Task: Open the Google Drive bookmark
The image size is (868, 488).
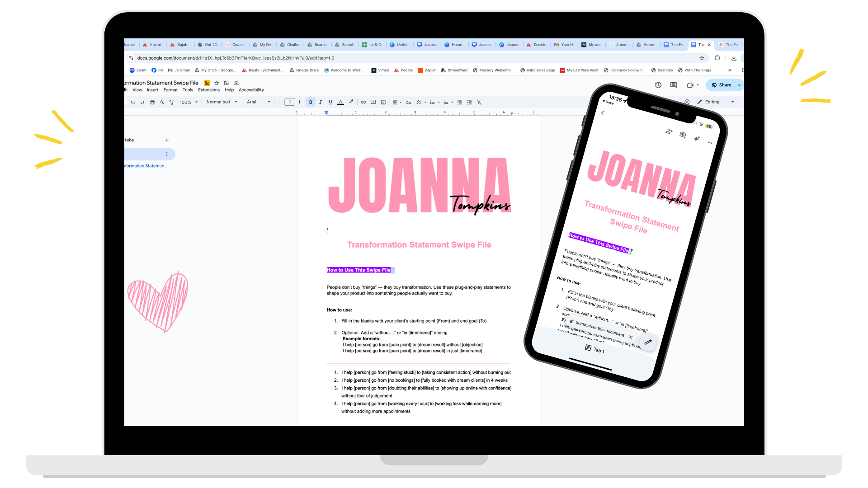Action: coord(304,70)
